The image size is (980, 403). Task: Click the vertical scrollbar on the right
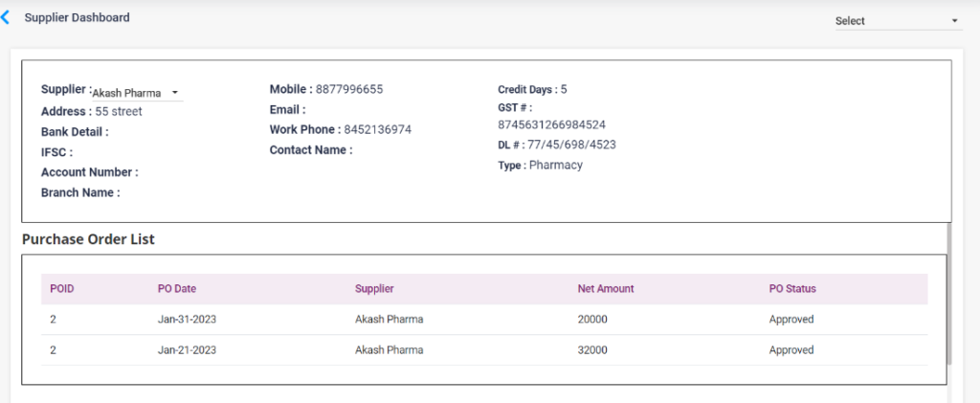(x=948, y=297)
